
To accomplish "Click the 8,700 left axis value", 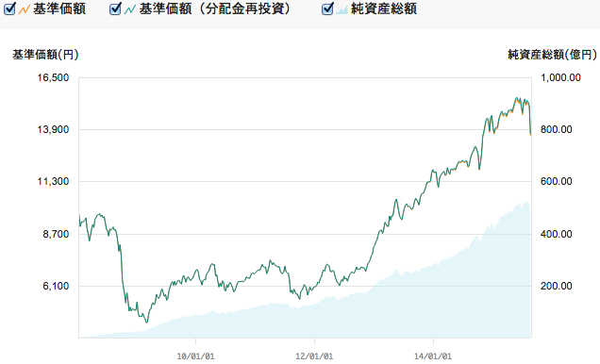I will [x=56, y=234].
